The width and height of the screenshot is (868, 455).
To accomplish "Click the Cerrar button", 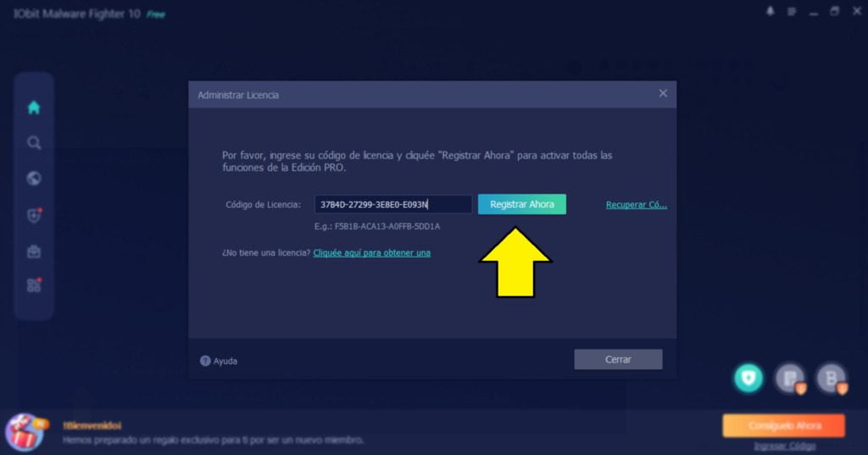I will pyautogui.click(x=618, y=359).
